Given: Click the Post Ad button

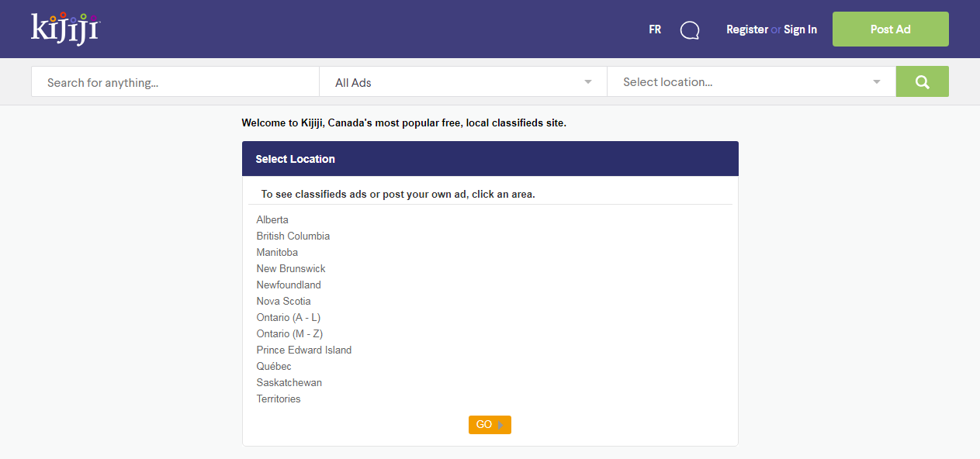Looking at the screenshot, I should click(890, 29).
